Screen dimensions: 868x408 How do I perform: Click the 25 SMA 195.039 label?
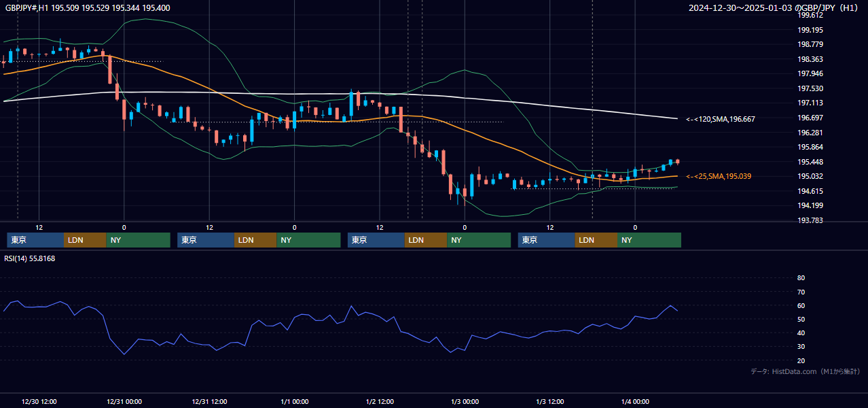(x=719, y=176)
